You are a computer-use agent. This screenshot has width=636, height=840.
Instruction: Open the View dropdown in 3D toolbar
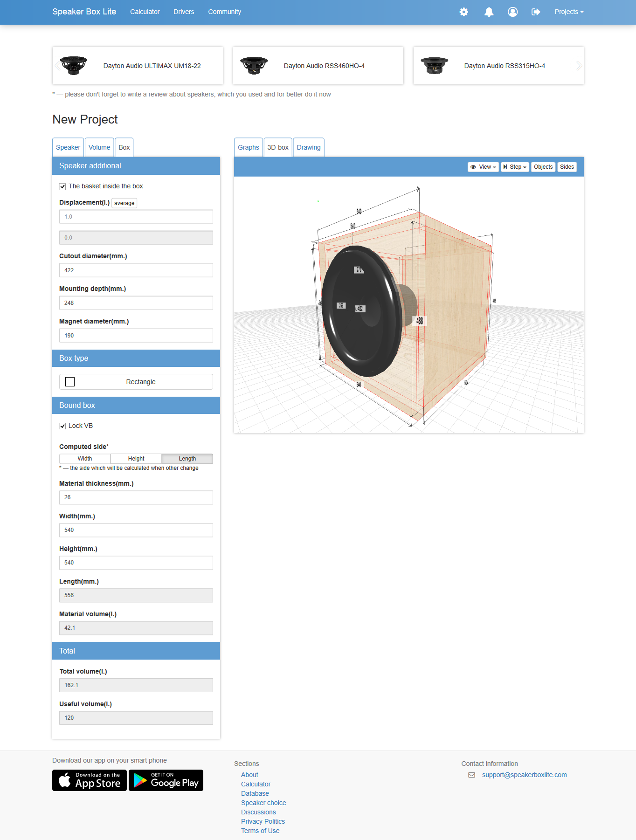[x=483, y=167]
